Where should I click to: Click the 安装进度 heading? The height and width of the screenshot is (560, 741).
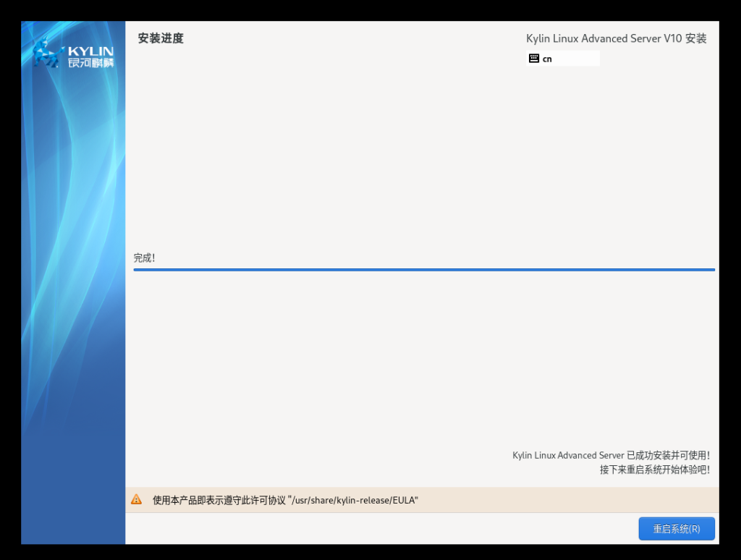tap(161, 38)
